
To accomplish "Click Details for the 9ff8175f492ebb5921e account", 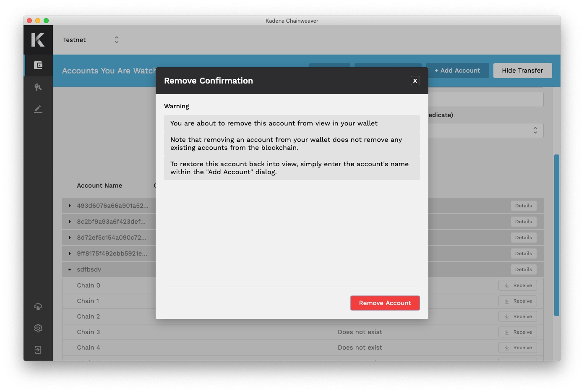I will 523,253.
